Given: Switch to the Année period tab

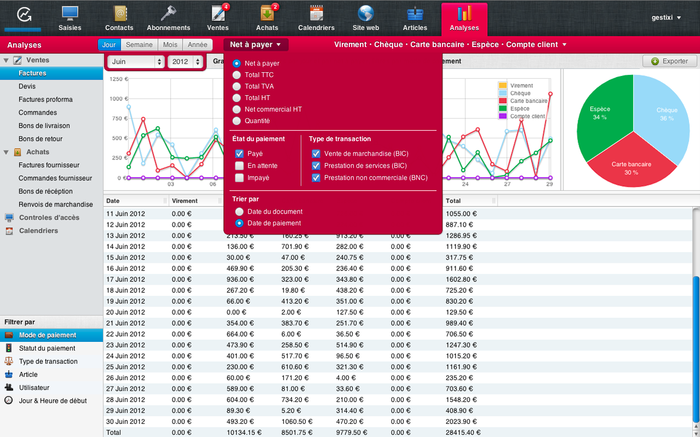Looking at the screenshot, I should [x=198, y=45].
